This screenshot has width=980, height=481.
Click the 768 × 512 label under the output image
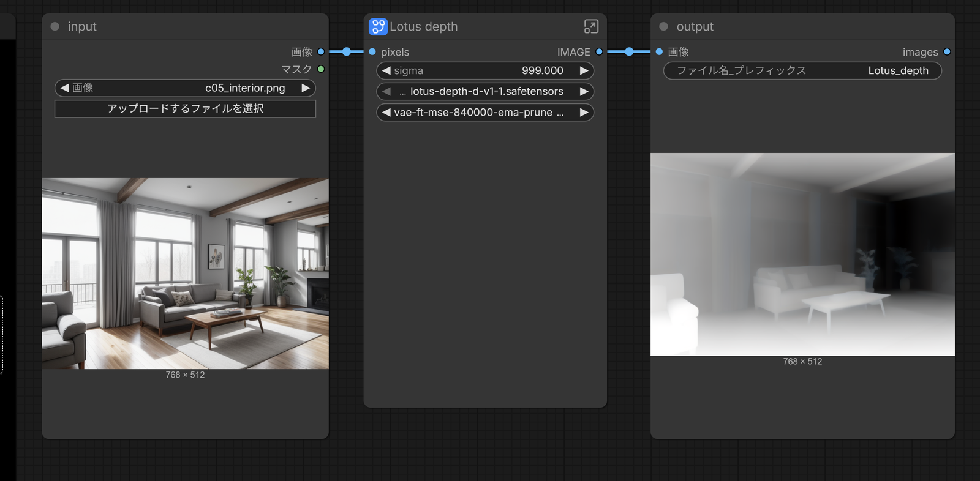point(802,362)
